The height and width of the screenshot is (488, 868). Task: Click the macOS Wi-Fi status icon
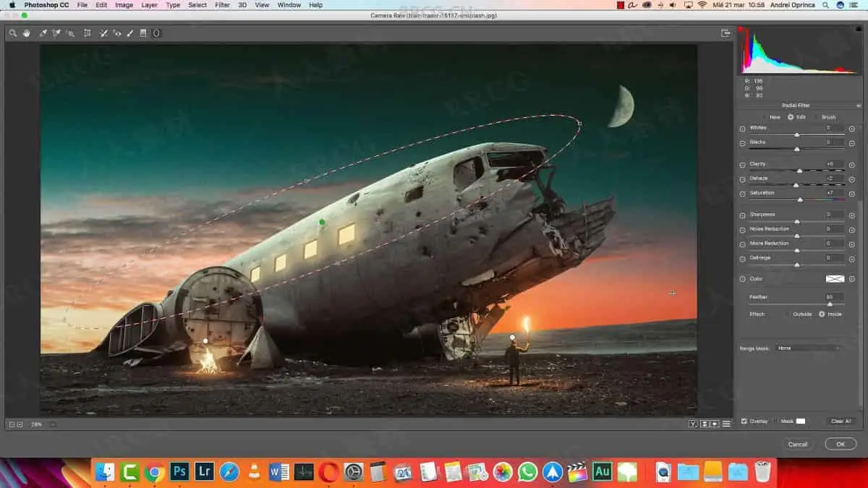[x=702, y=5]
